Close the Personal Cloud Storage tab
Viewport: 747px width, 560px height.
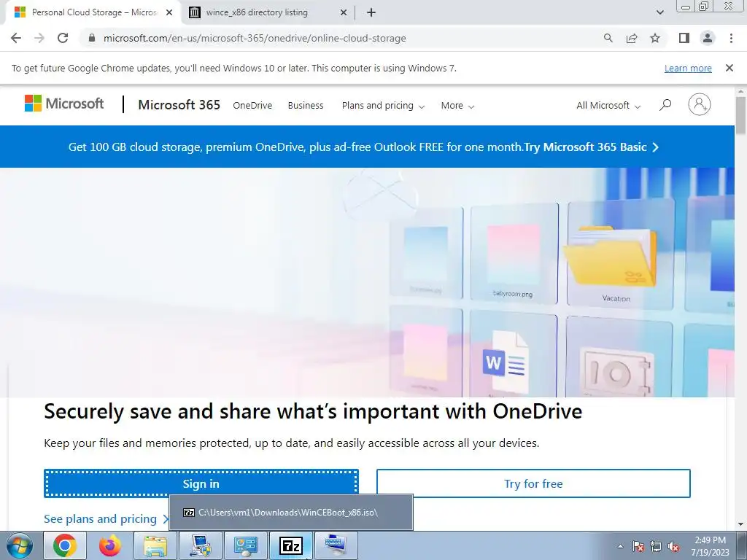click(169, 12)
